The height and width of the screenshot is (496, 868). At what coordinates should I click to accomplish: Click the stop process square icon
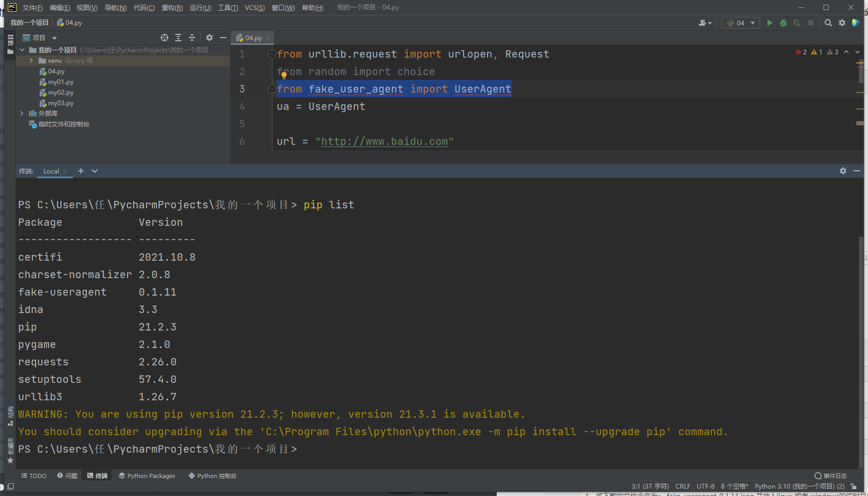811,23
